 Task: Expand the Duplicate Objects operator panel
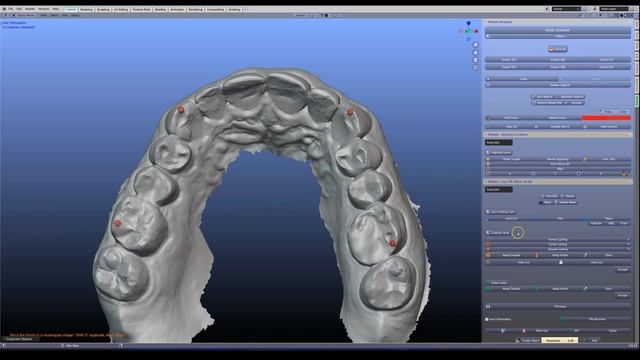tap(20, 339)
